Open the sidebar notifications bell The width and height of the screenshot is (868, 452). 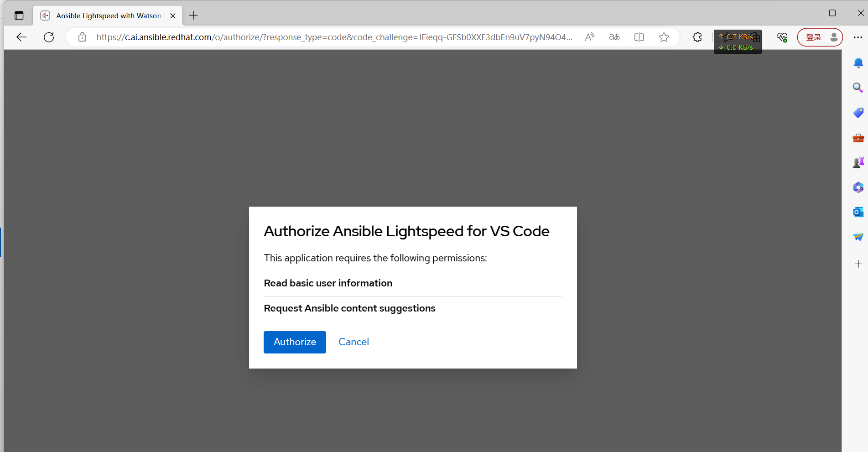pyautogui.click(x=858, y=63)
